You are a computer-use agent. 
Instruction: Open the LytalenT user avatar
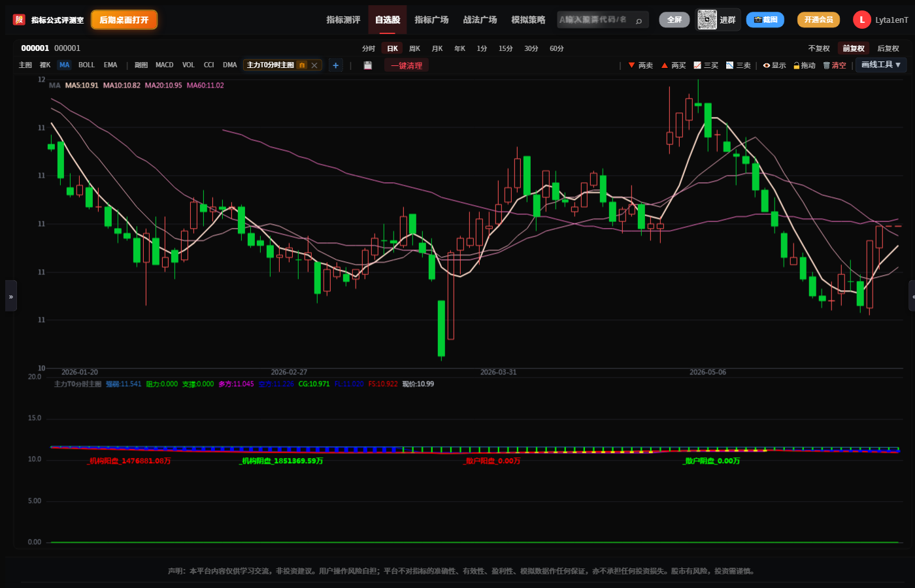click(861, 20)
